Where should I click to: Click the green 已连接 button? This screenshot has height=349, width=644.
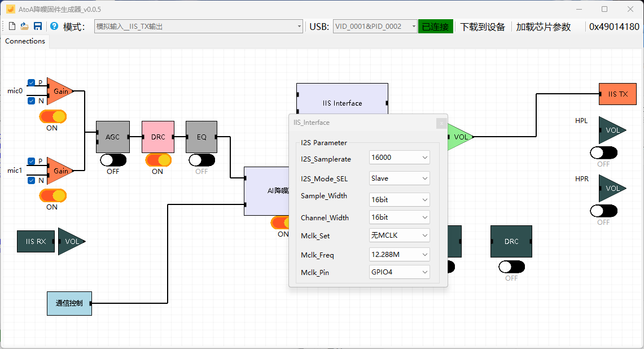435,27
